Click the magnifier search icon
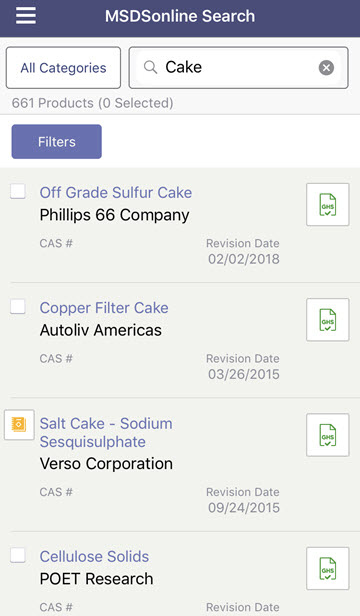This screenshot has width=360, height=616. pyautogui.click(x=150, y=67)
